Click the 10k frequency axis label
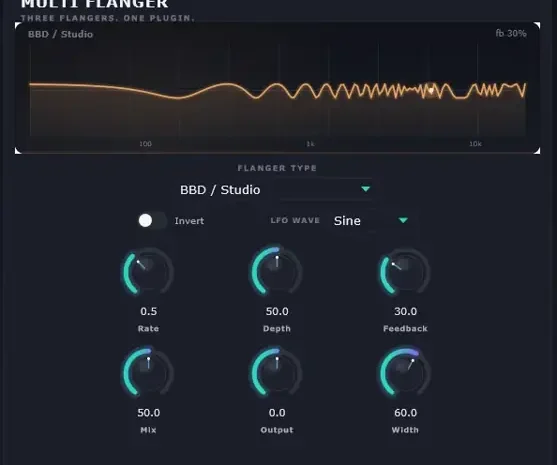Image resolution: width=557 pixels, height=465 pixels. (x=475, y=144)
